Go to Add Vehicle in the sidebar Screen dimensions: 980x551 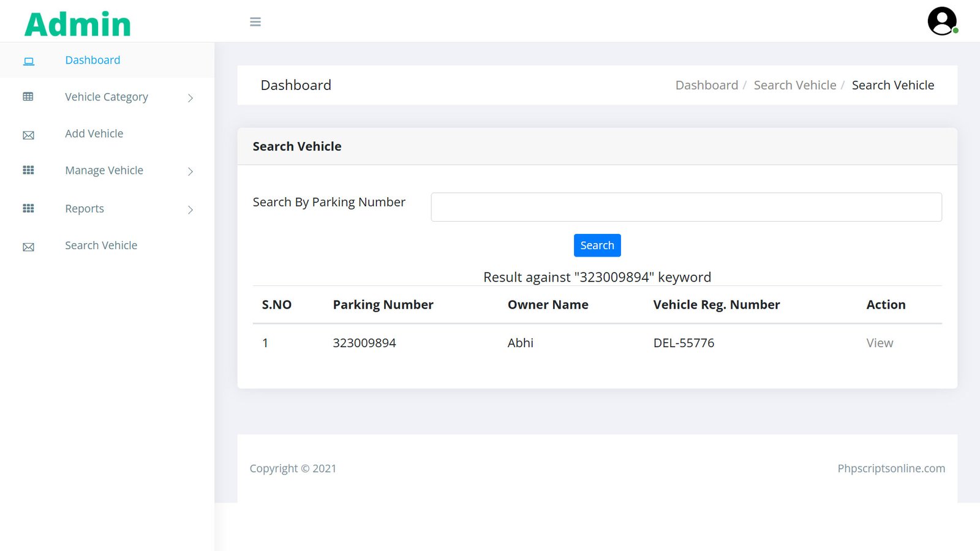[x=94, y=133]
